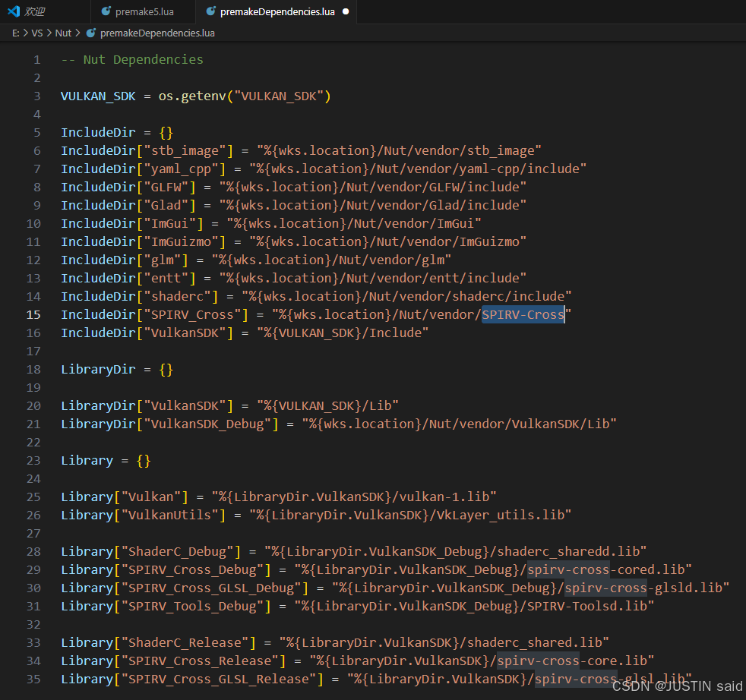
Task: Click 'LibraryDir = {}' on line 18
Action: [x=117, y=369]
